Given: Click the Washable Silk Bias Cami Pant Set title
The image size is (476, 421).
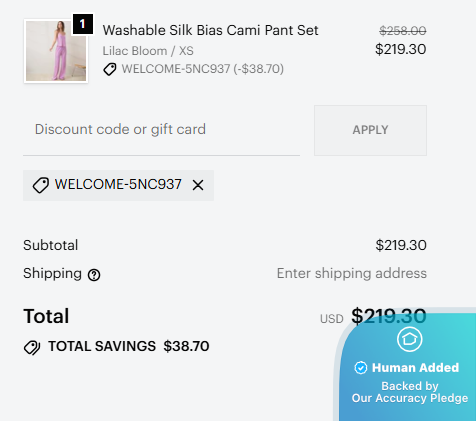Looking at the screenshot, I should click(x=210, y=30).
